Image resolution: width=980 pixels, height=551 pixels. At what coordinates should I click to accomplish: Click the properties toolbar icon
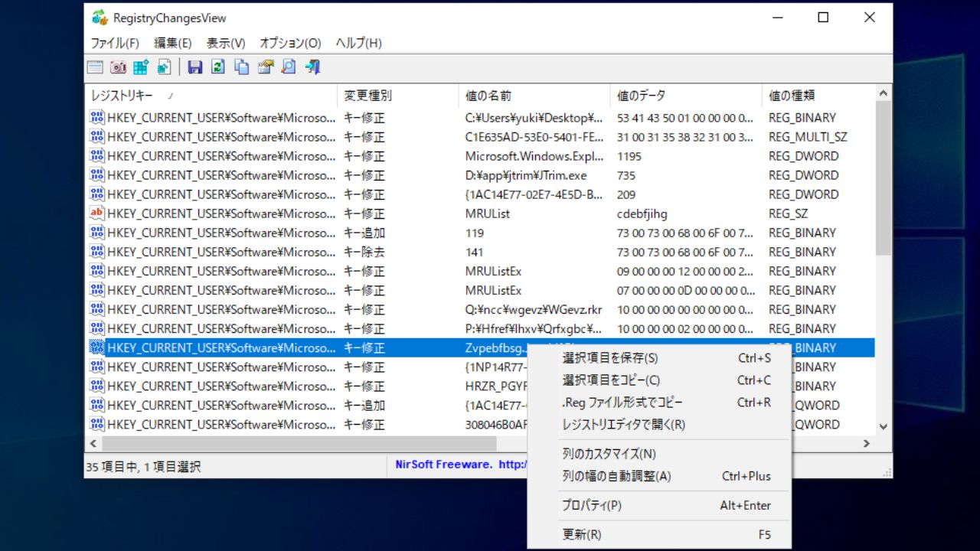coord(265,67)
